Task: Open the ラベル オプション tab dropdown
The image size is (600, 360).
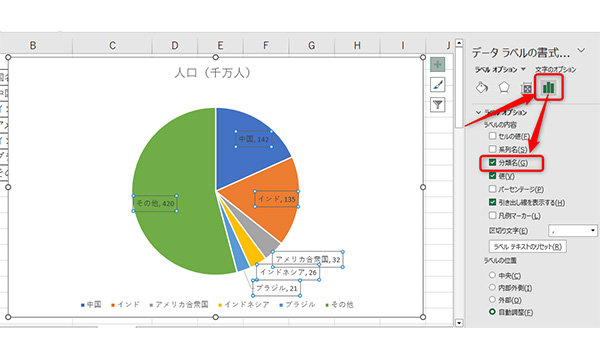Action: [x=523, y=69]
